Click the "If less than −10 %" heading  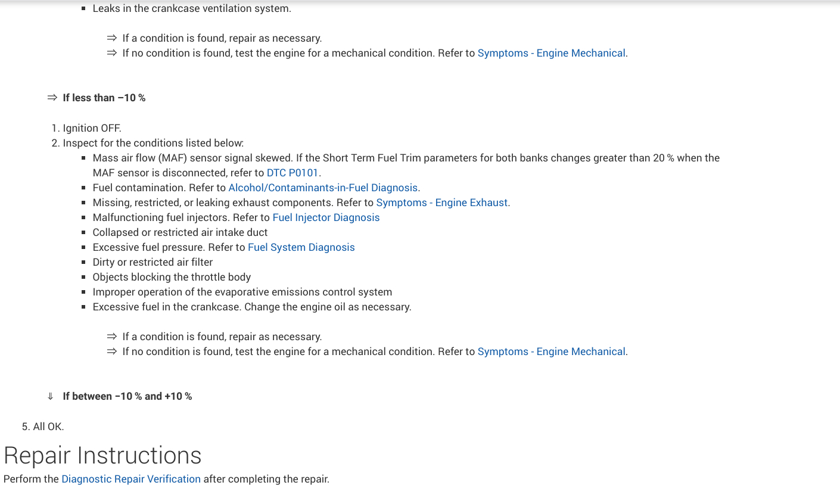[x=104, y=98]
